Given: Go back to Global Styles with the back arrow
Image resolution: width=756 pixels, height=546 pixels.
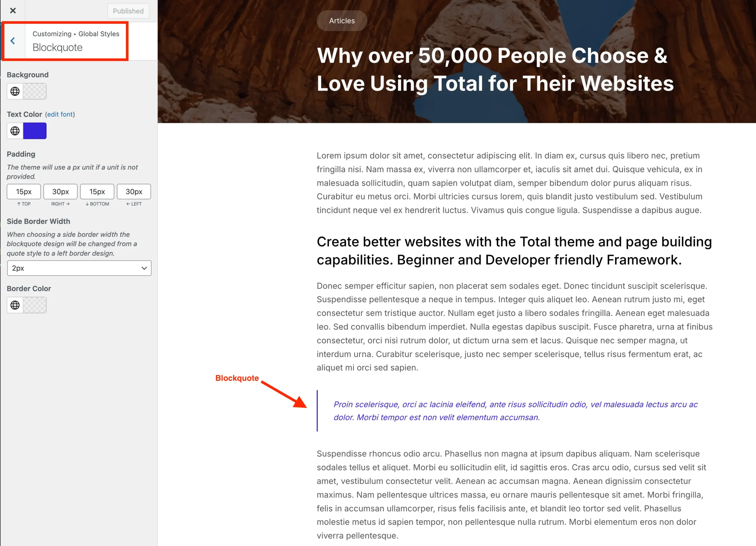Looking at the screenshot, I should (13, 41).
